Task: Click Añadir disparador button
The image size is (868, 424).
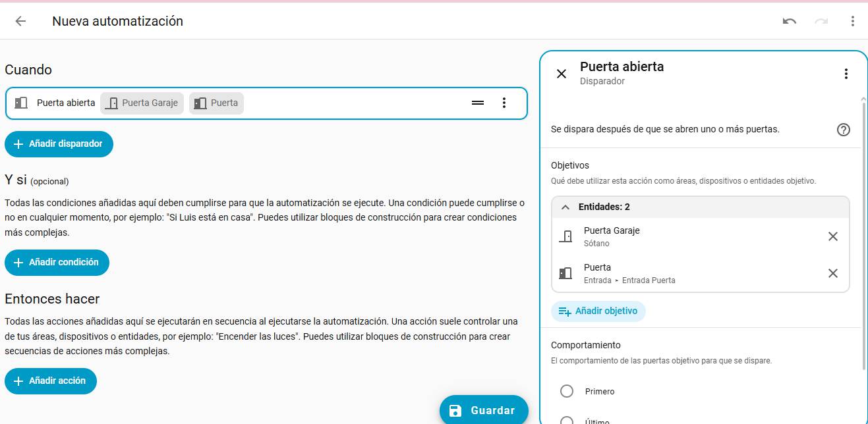Action: 59,144
